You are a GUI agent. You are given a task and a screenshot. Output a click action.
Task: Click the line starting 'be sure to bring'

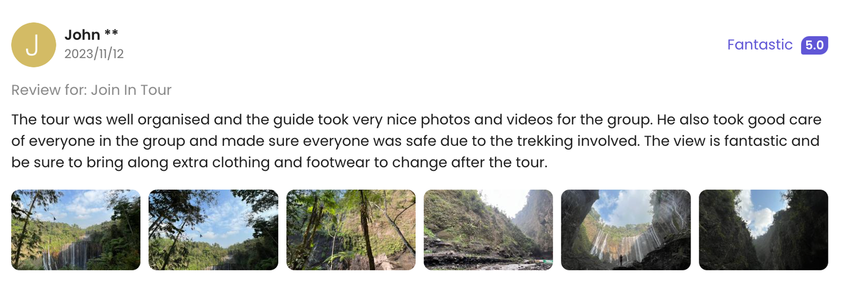click(x=279, y=162)
